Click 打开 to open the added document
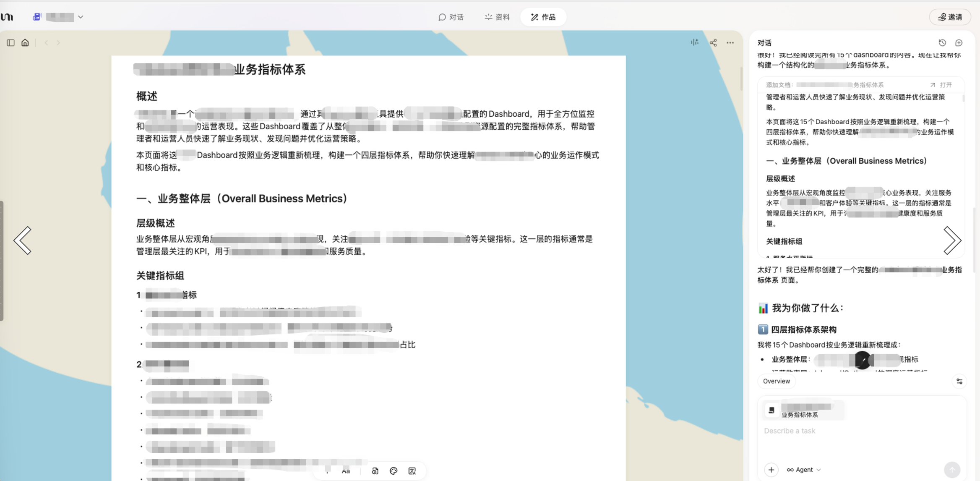Screen dimensions: 980x481 pos(946,84)
